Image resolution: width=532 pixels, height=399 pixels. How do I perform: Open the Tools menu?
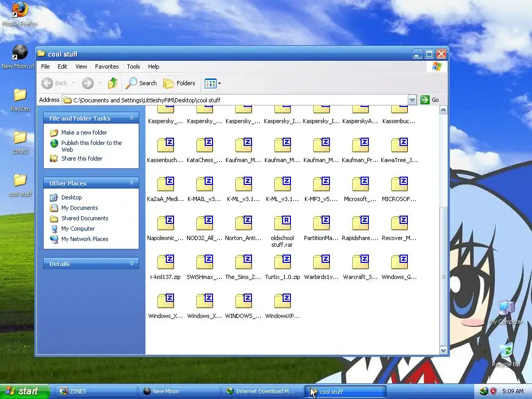[x=134, y=66]
